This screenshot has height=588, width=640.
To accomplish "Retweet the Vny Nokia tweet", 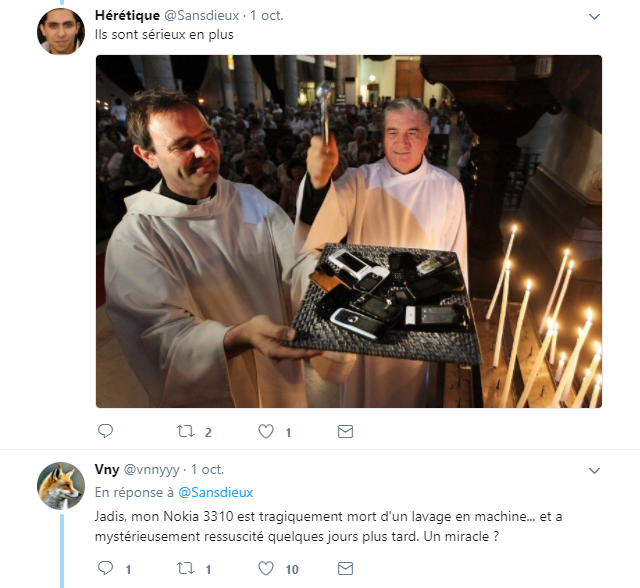I will pyautogui.click(x=186, y=568).
